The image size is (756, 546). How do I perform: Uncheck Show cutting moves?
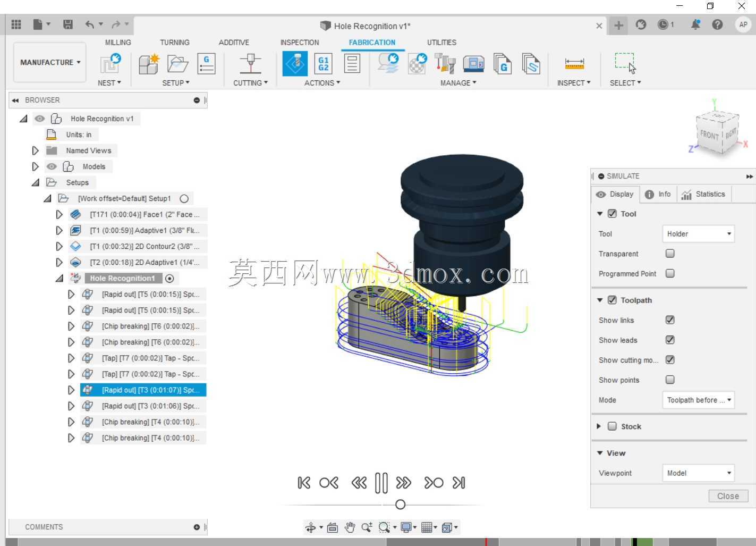click(670, 360)
